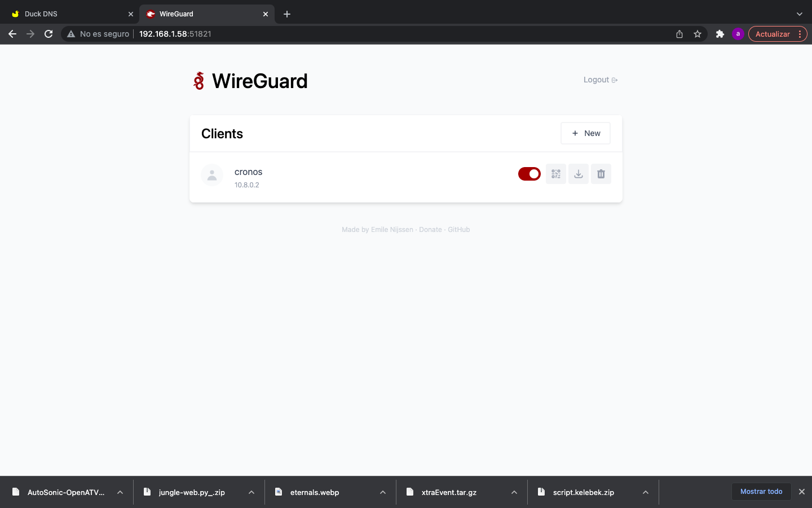Open the GitHub footer link
Image resolution: width=812 pixels, height=508 pixels.
[x=459, y=230]
